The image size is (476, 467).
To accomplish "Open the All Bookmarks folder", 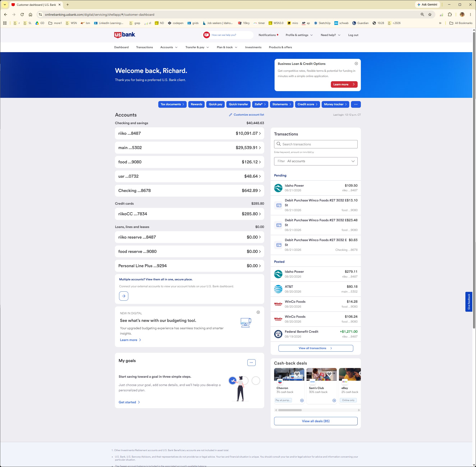I will coord(461,23).
